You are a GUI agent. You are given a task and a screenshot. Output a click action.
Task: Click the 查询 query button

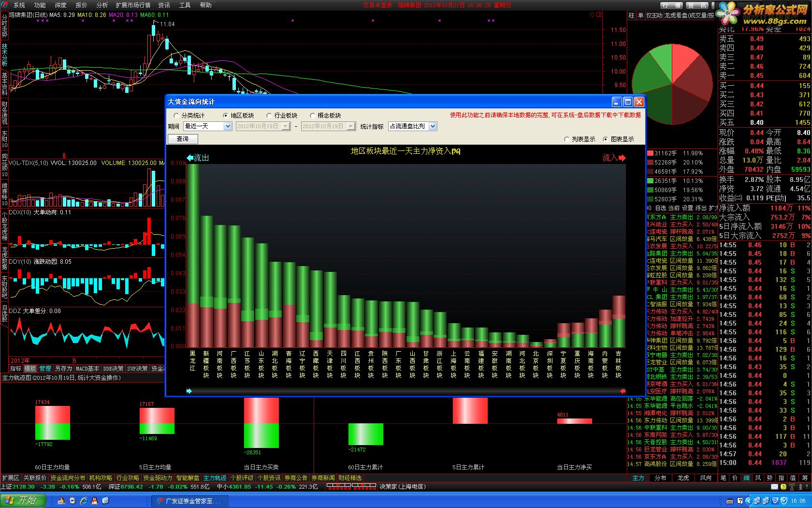pyautogui.click(x=183, y=139)
